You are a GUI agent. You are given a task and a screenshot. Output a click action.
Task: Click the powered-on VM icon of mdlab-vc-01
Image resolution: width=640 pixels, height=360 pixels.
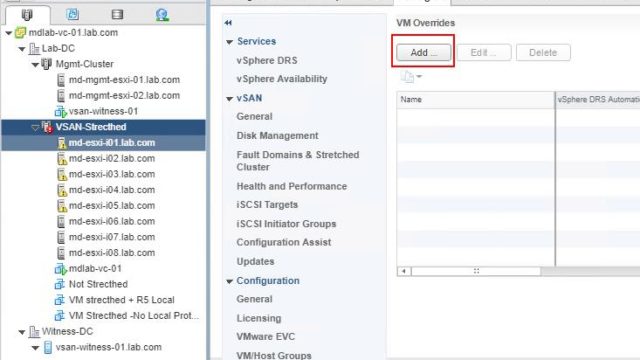pyautogui.click(x=60, y=269)
